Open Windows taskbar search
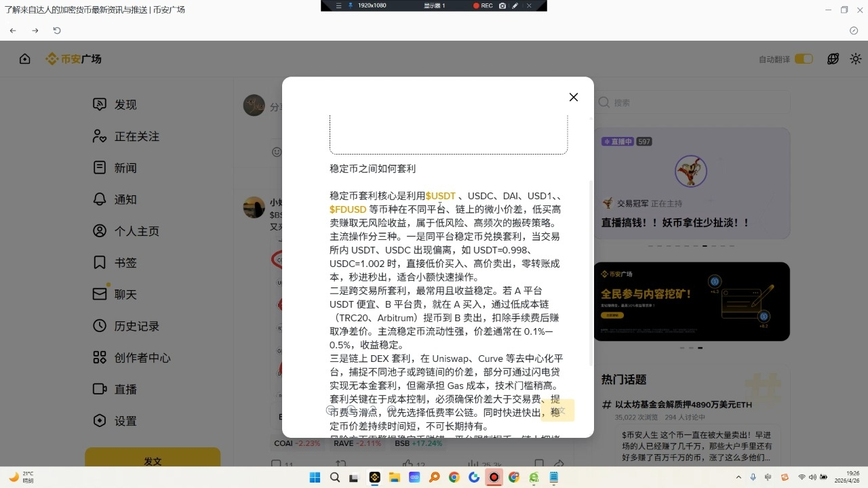Image resolution: width=868 pixels, height=488 pixels. [334, 477]
